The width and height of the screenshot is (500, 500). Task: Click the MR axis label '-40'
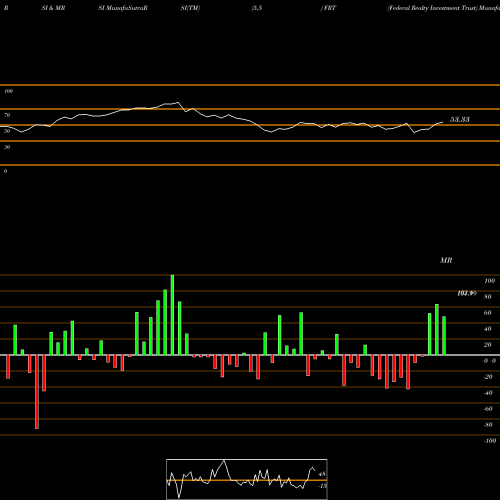click(x=488, y=393)
